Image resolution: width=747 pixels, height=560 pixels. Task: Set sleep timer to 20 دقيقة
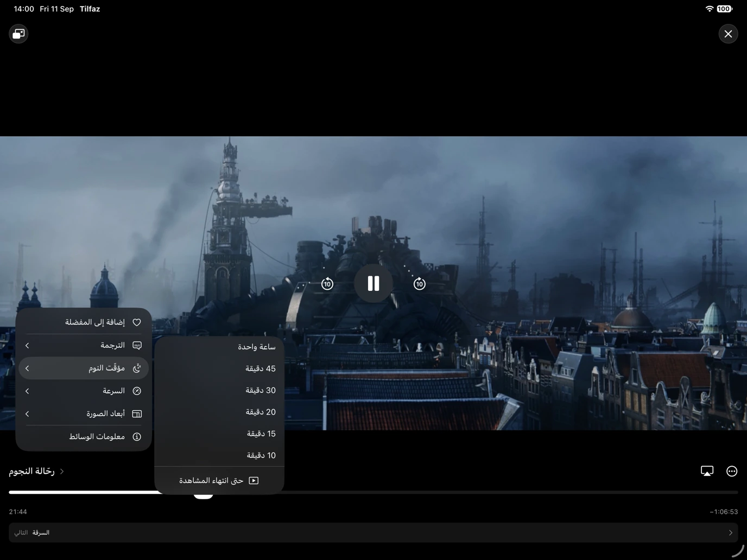219,412
